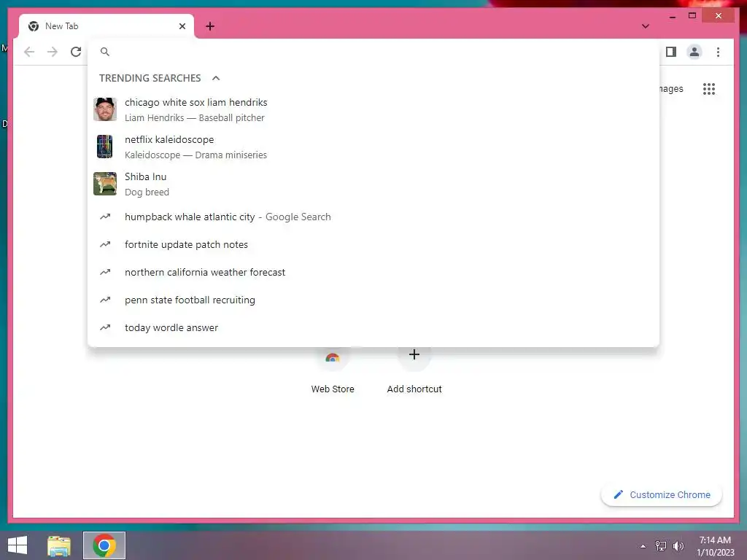The height and width of the screenshot is (560, 747).
Task: Choose netflix kaleidoscope suggestion
Action: 373,147
